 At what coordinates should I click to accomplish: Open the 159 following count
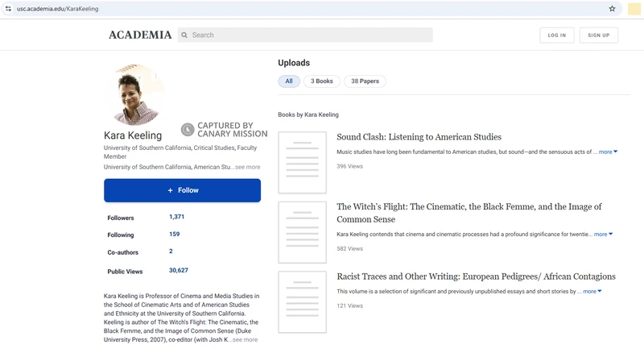174,234
